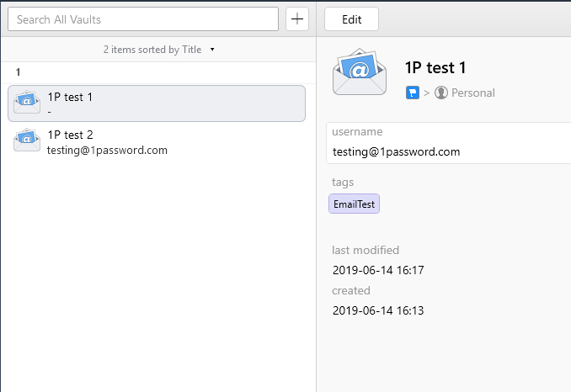Screen dimensions: 571x392
Task: Click the created date 2019-06-14 16:13
Action: point(378,310)
